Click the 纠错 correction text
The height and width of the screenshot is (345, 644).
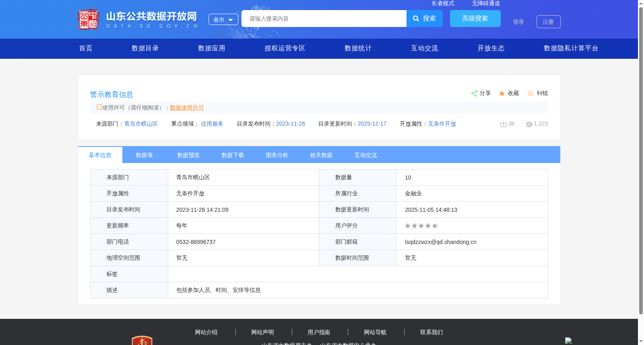542,93
